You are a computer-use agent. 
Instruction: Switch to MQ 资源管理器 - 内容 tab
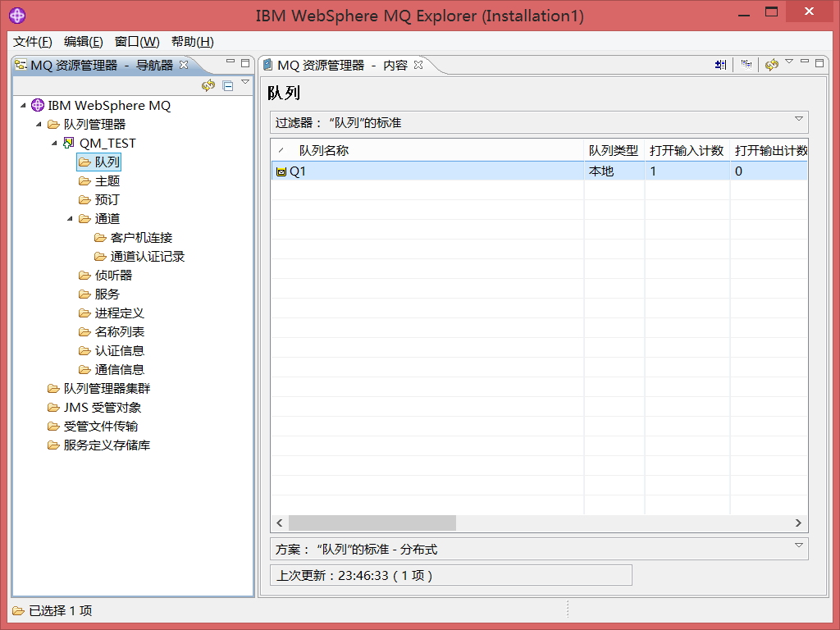pyautogui.click(x=342, y=66)
